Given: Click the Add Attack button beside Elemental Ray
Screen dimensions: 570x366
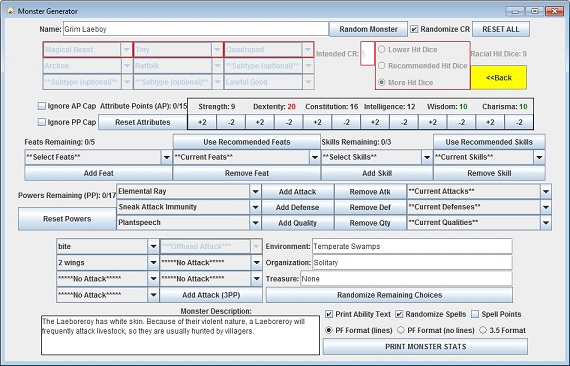Looking at the screenshot, I should point(297,192).
